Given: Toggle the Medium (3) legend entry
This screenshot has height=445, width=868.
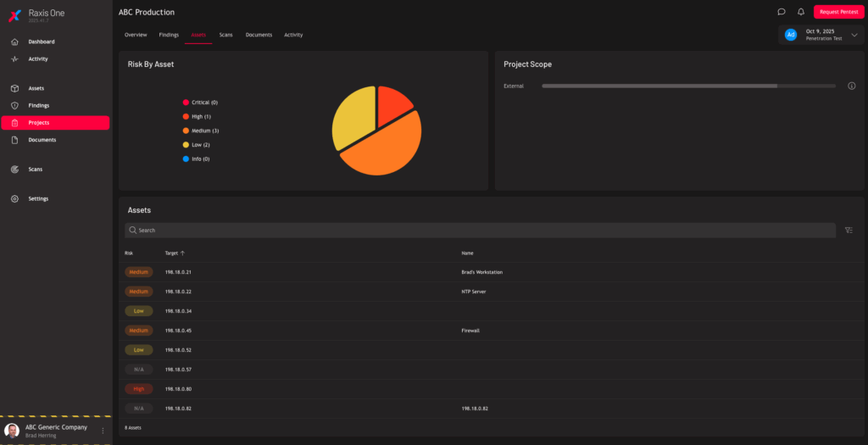Looking at the screenshot, I should tap(204, 131).
